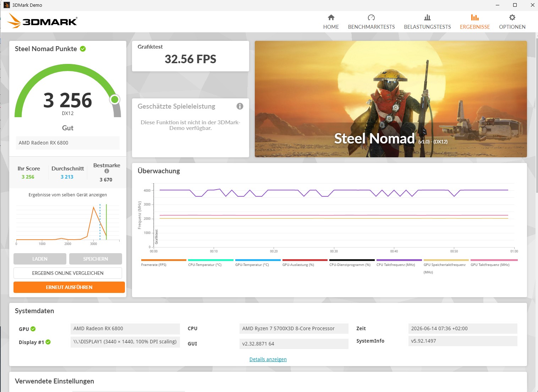
Task: Click the Erneut Ausführen button
Action: pos(69,287)
